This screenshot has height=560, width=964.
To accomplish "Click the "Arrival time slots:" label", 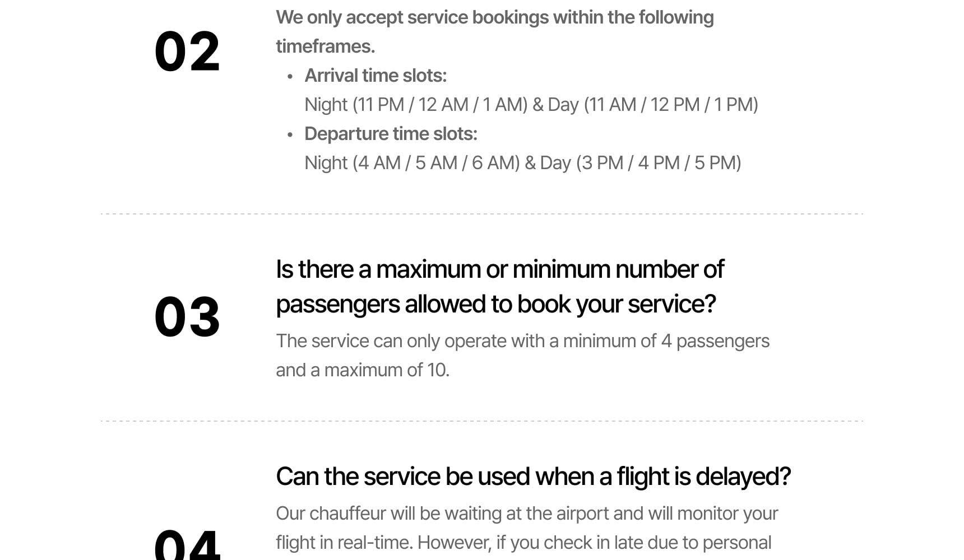I will [x=375, y=76].
